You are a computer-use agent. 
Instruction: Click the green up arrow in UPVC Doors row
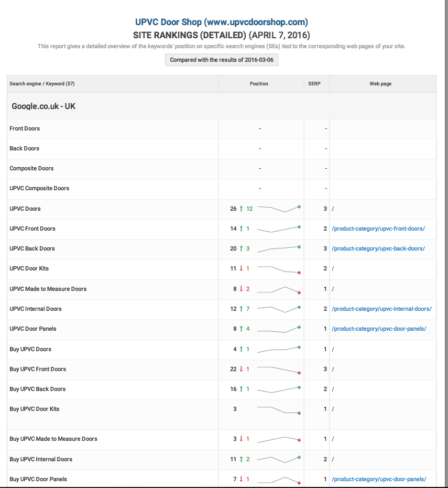(241, 209)
